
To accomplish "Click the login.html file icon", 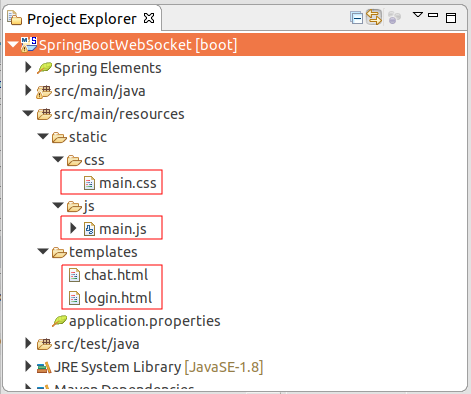I will click(74, 298).
